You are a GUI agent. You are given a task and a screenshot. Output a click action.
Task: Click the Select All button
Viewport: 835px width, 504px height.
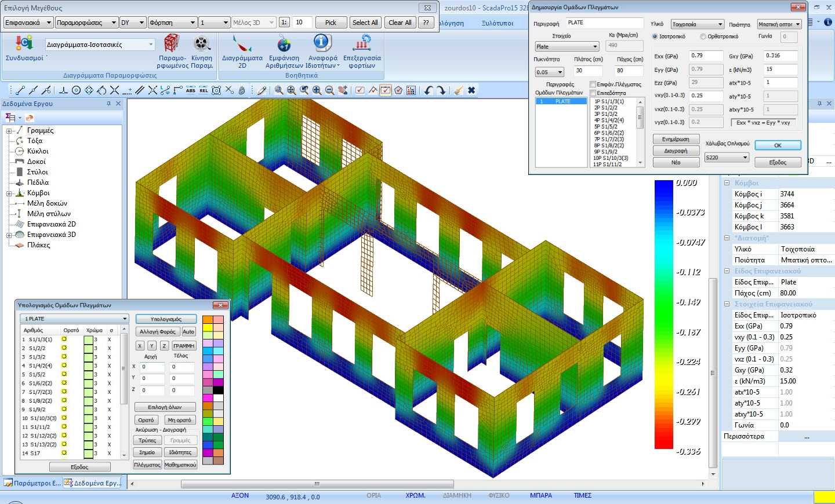pos(365,23)
